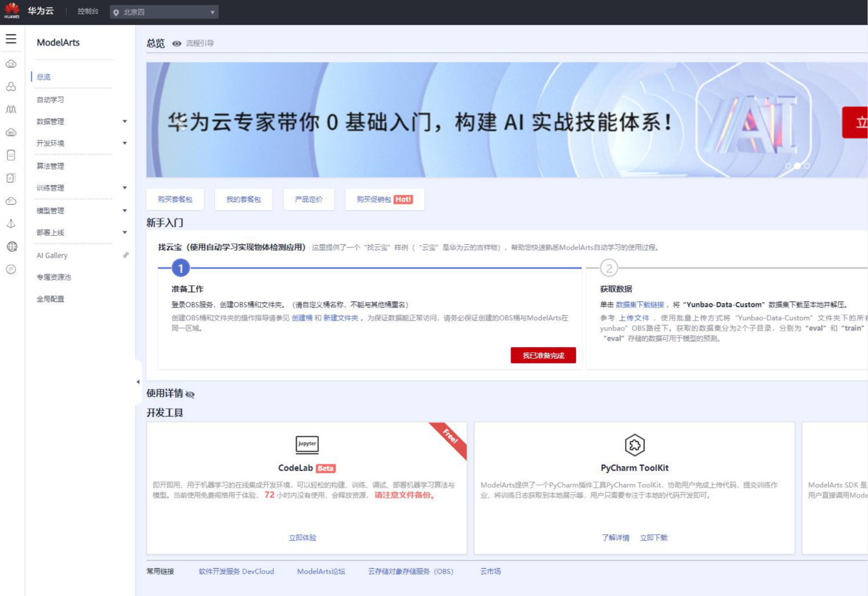
Task: Click the Huawei logo in the header
Action: click(x=11, y=10)
